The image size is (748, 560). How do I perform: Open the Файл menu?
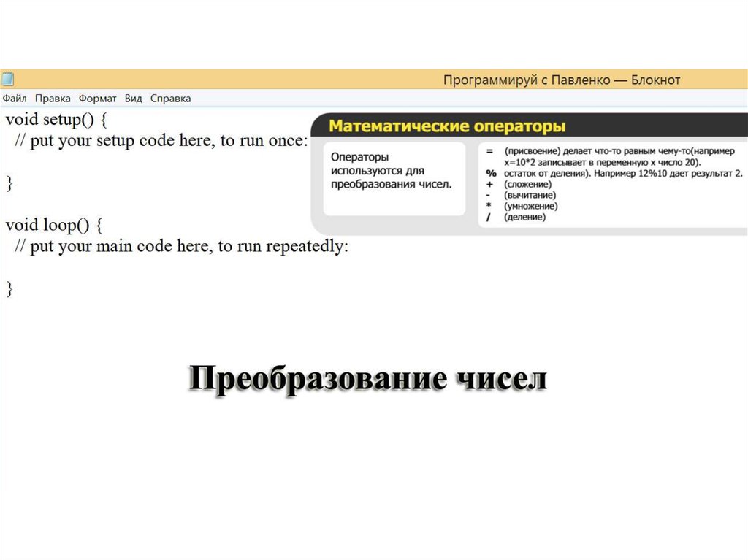click(x=15, y=99)
